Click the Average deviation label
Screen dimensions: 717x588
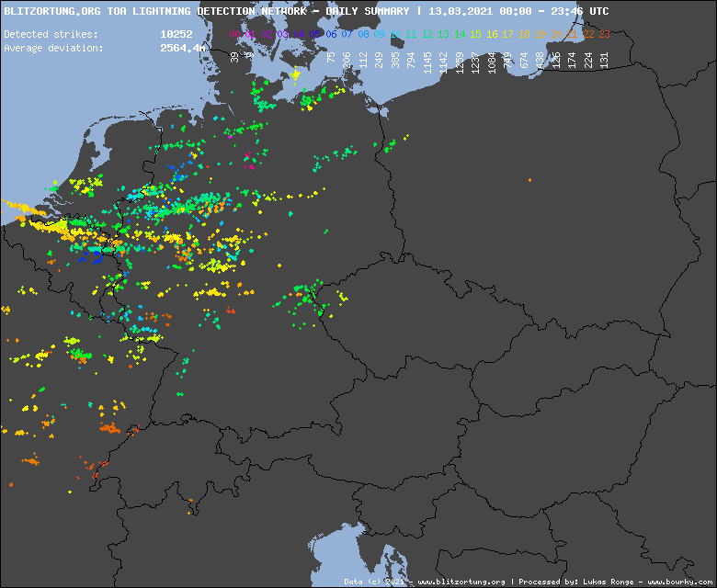[x=53, y=47]
